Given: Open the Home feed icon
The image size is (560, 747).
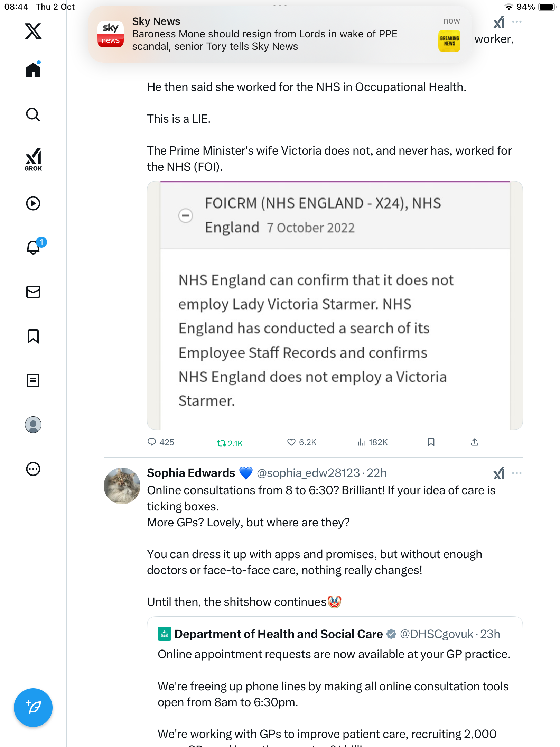Looking at the screenshot, I should point(33,70).
